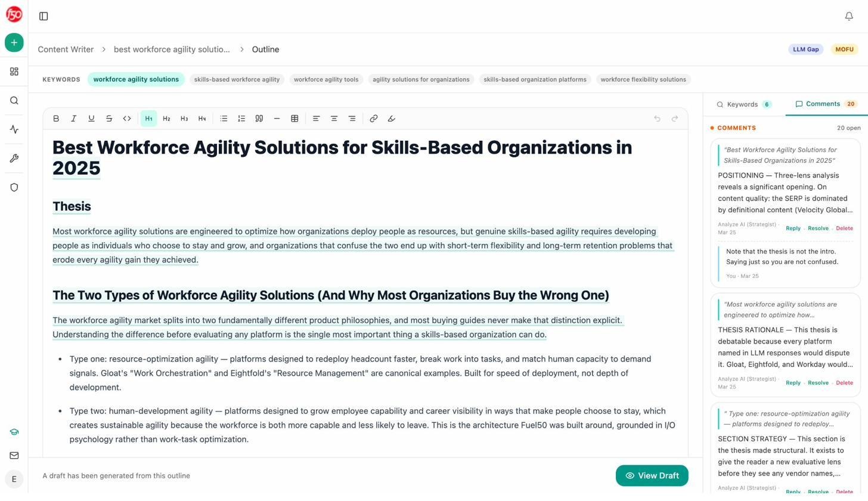
Task: Select the Italic formatting icon
Action: 73,118
